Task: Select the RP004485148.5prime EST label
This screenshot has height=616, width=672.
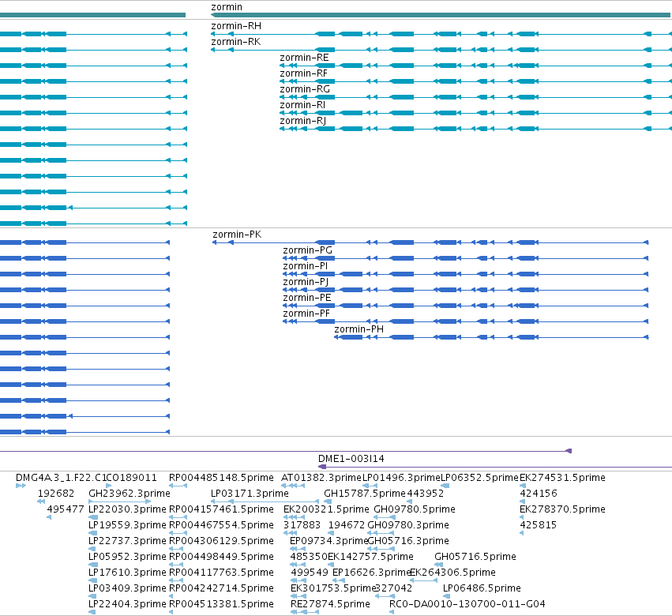Action: [x=221, y=478]
